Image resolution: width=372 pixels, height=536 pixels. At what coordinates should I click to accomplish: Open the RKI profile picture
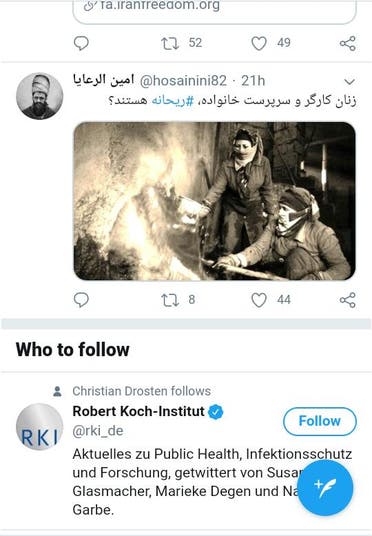click(x=40, y=427)
